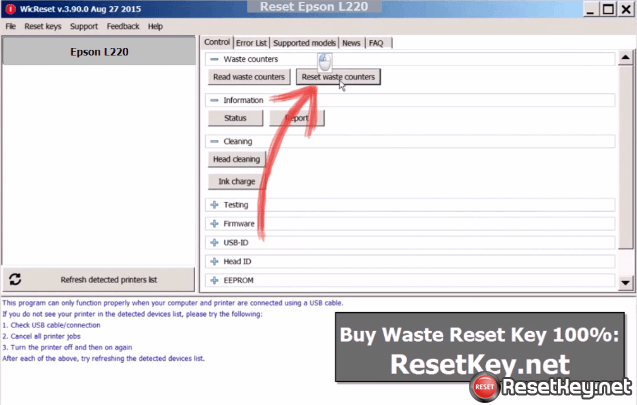Screen dimensions: 637x405
Task: Maximize the WicReset window
Action: click(608, 9)
